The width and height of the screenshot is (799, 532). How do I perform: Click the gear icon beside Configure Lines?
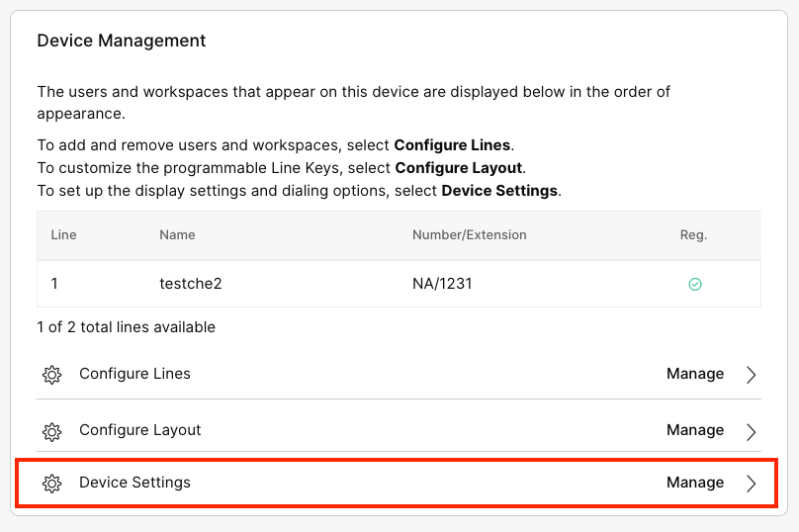pos(52,375)
